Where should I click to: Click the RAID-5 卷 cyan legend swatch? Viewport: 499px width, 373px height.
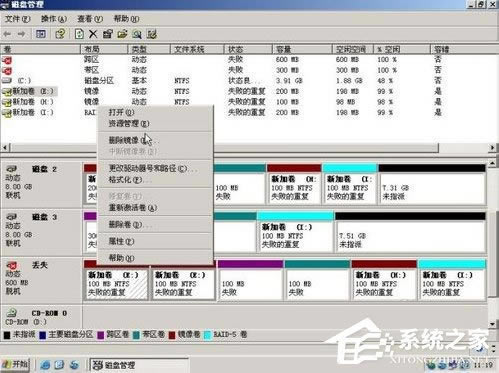[207, 335]
